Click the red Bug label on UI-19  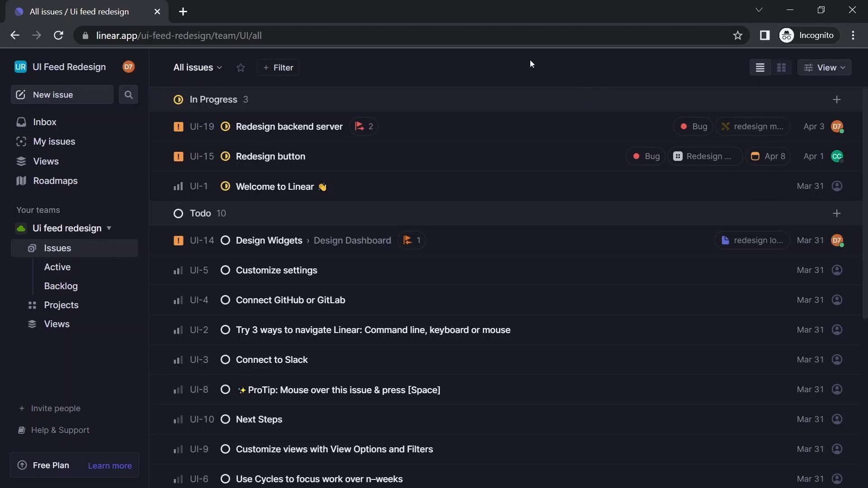[x=693, y=127]
